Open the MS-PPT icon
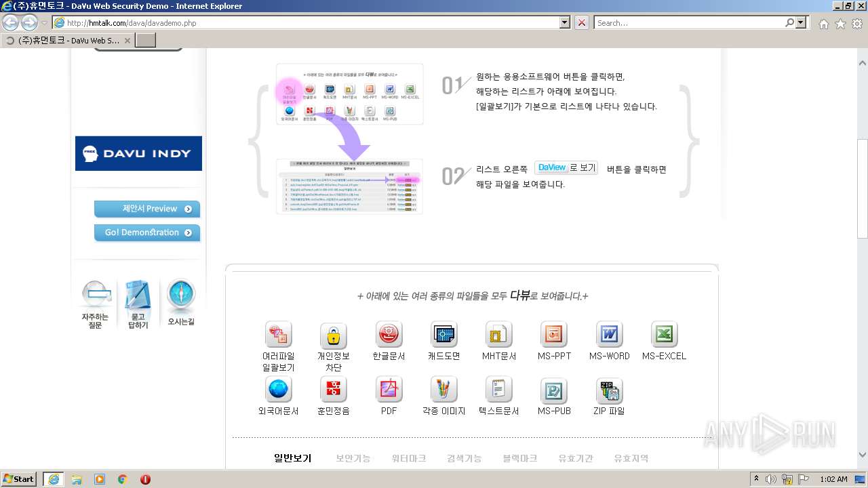The image size is (868, 488). [x=554, y=335]
